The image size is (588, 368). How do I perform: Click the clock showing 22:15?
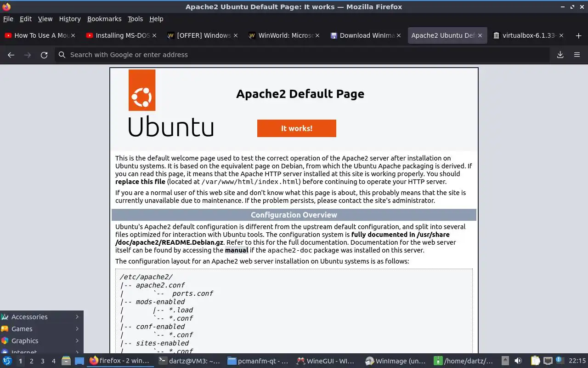pos(577,361)
